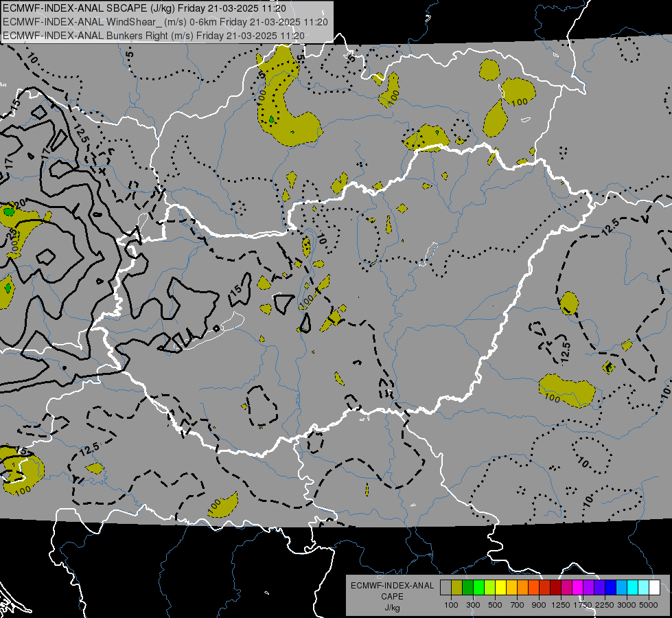
Task: Click the 2250 legend tick label
Action: 605,605
